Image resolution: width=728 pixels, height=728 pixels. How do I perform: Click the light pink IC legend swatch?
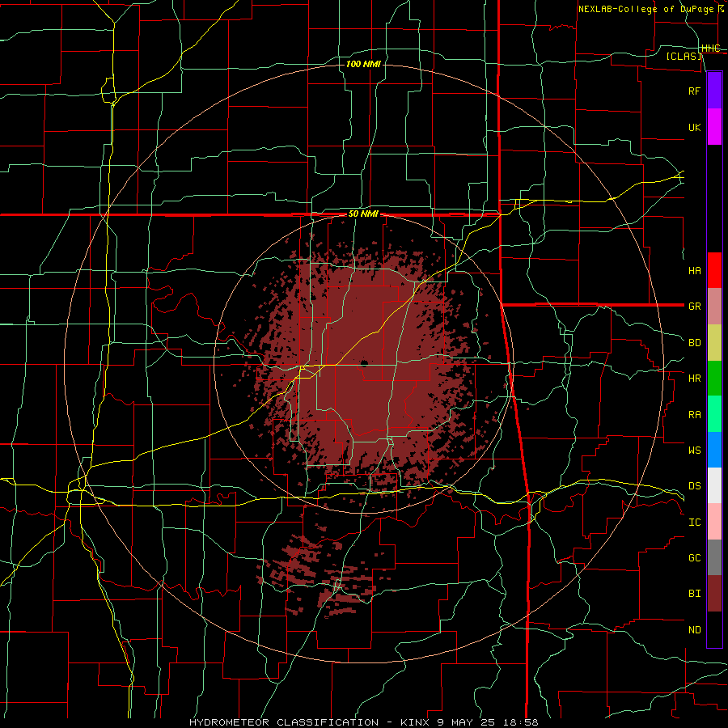click(x=714, y=522)
